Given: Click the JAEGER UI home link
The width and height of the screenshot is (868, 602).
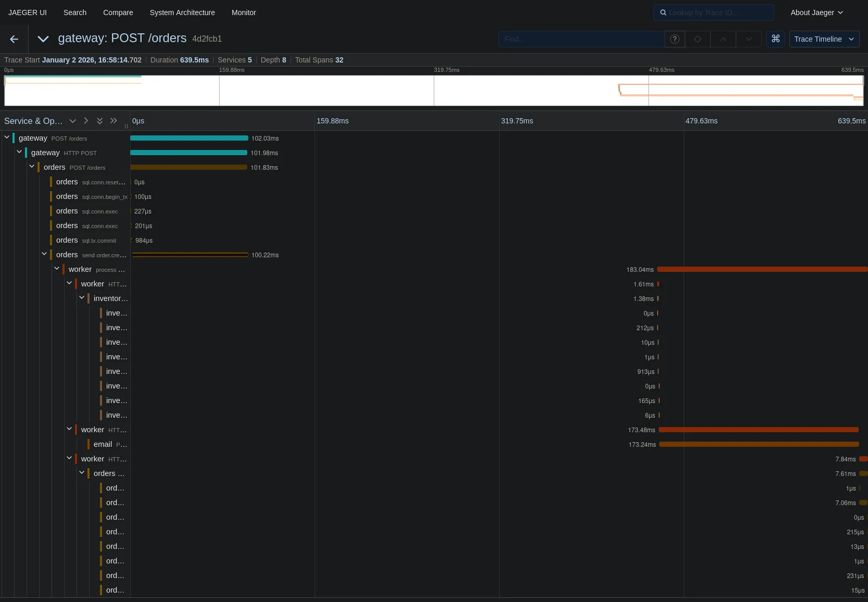Looking at the screenshot, I should (x=27, y=12).
